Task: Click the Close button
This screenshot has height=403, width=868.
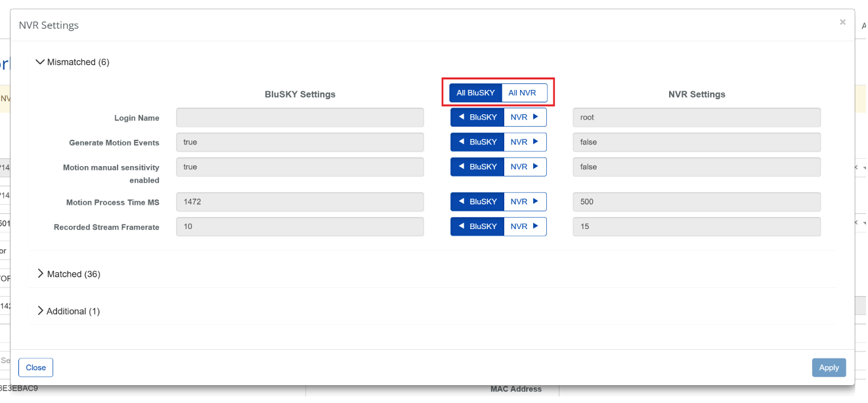Action: tap(35, 368)
